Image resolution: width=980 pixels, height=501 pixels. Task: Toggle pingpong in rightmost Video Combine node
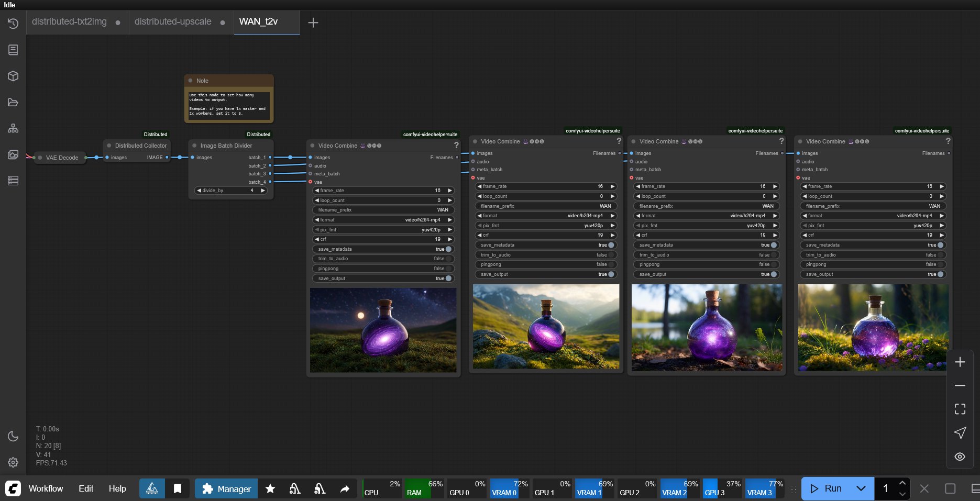pyautogui.click(x=941, y=264)
